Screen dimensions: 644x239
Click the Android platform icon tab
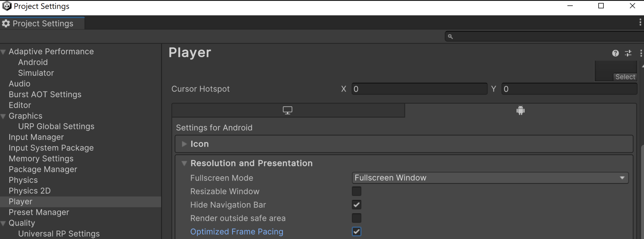520,110
